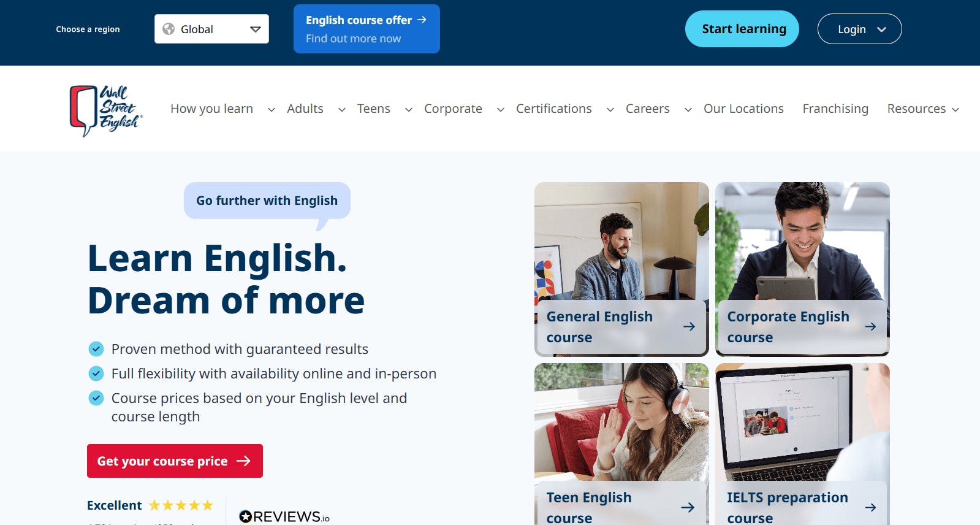Open Teens menu item
Image resolution: width=980 pixels, height=525 pixels.
tap(374, 109)
